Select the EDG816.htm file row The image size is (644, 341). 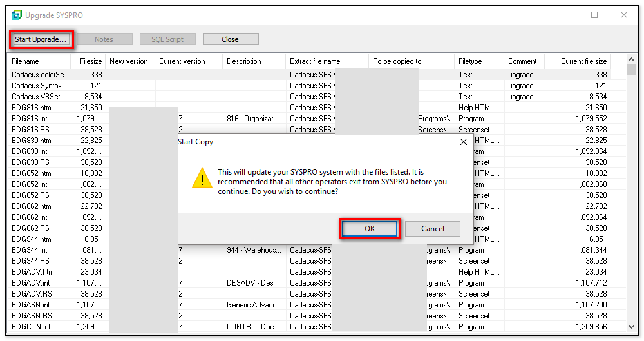(31, 108)
